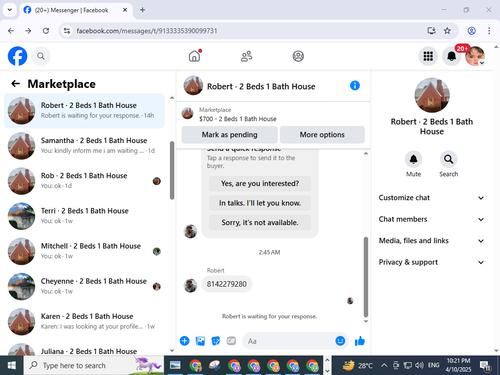Open Chrome three-dot menu

[489, 31]
